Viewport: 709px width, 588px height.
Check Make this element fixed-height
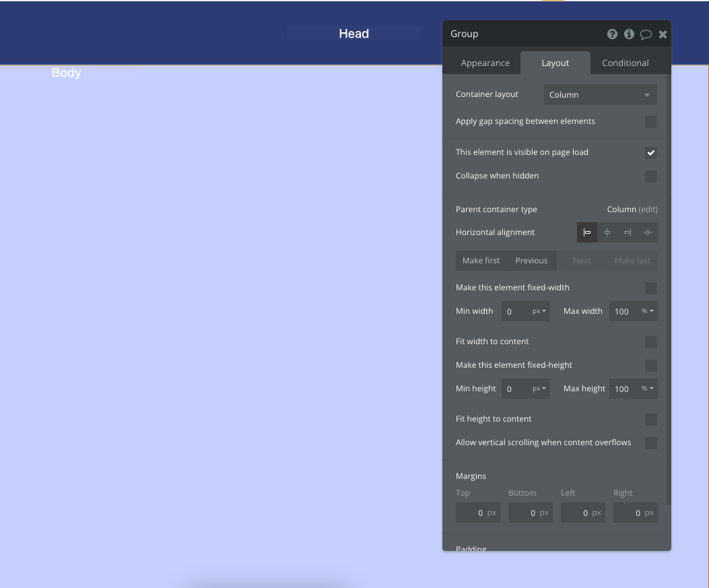[650, 366]
